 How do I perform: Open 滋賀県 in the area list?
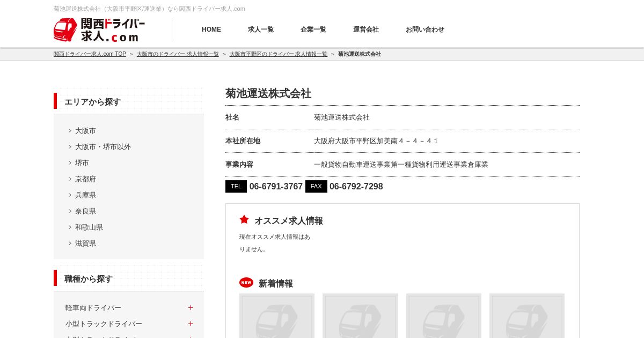(85, 244)
